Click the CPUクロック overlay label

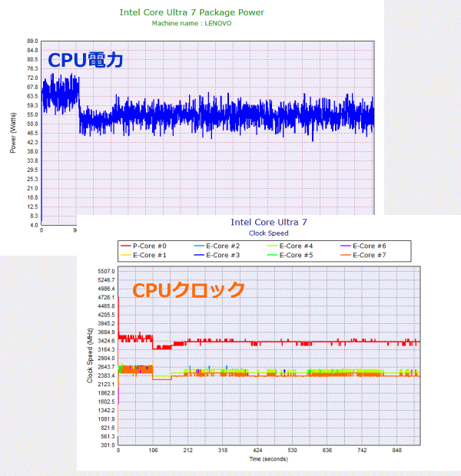[188, 290]
